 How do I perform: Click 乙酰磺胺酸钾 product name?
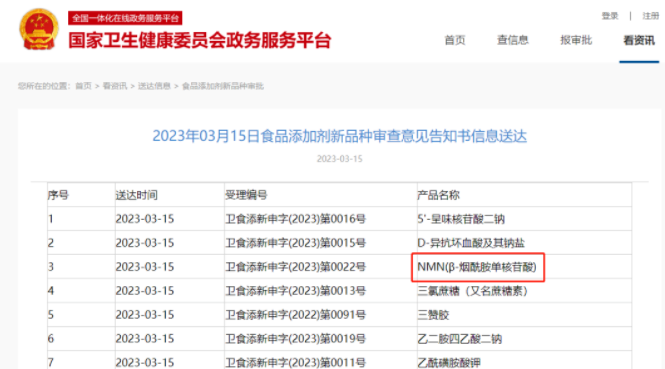(x=449, y=363)
